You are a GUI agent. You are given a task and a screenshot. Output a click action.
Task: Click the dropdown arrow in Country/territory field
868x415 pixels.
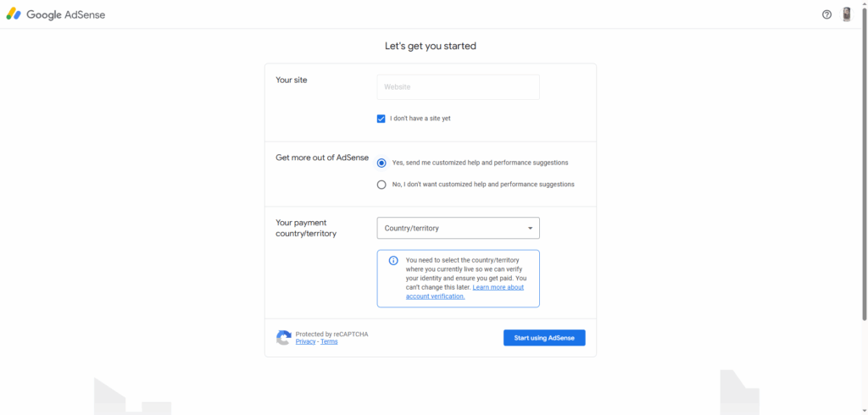point(530,228)
